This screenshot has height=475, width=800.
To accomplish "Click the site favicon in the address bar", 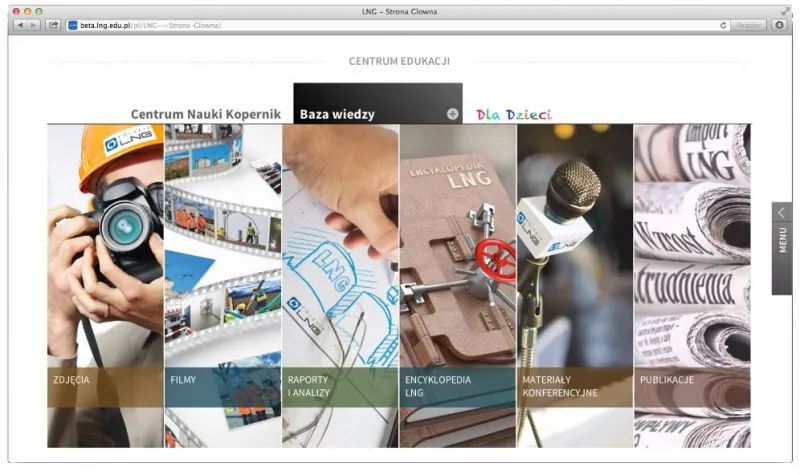I will coord(73,25).
